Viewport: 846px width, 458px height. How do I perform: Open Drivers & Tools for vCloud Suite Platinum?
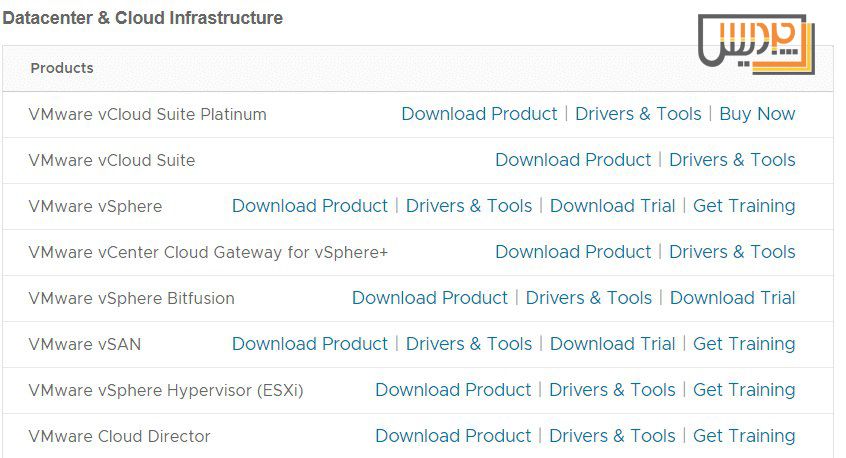(638, 114)
